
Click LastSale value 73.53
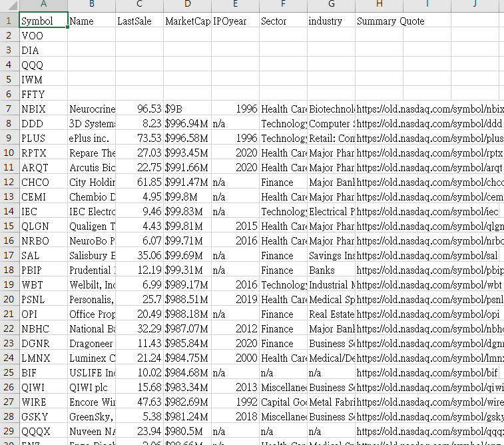coord(140,138)
